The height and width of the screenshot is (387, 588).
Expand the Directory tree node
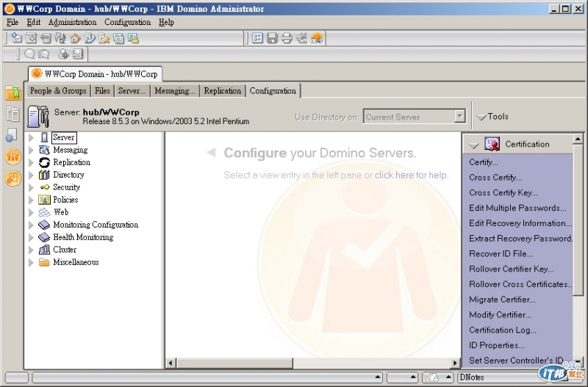tap(31, 175)
